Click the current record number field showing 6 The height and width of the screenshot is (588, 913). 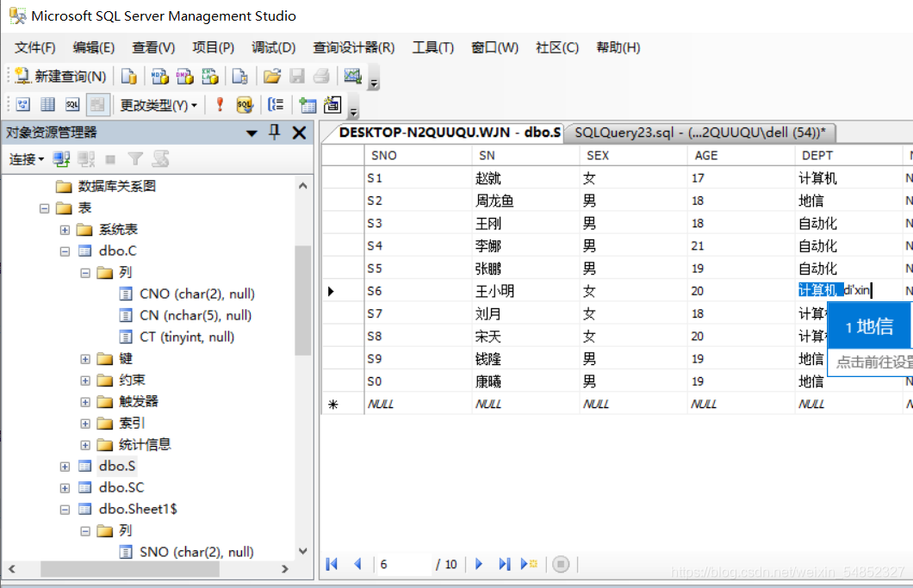403,564
